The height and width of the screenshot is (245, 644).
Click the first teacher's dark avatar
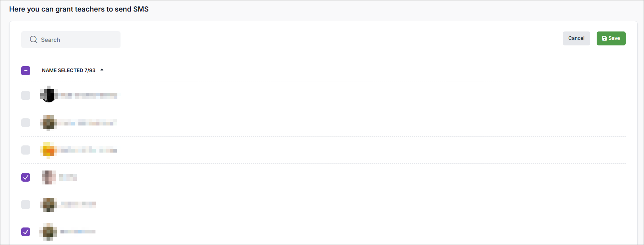tap(49, 96)
